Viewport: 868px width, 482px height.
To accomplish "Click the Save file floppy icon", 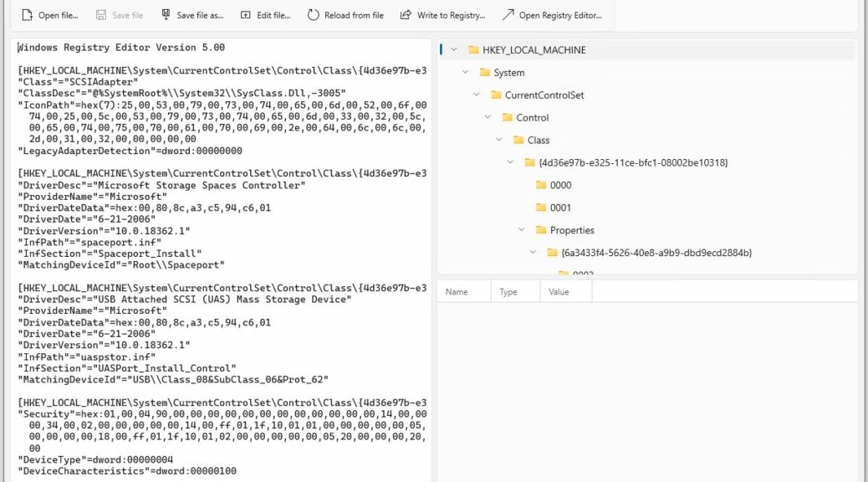I will (x=100, y=15).
